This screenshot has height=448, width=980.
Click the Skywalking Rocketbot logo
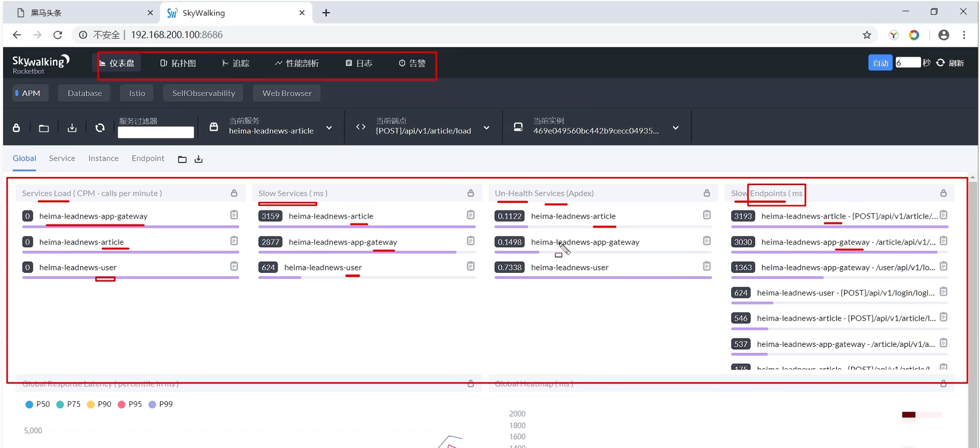click(x=40, y=64)
